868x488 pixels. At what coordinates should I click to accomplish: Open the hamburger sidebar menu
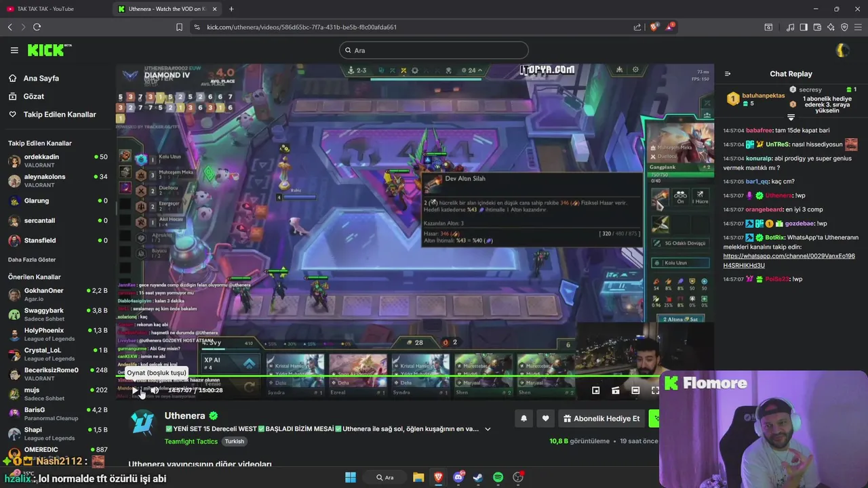(14, 50)
